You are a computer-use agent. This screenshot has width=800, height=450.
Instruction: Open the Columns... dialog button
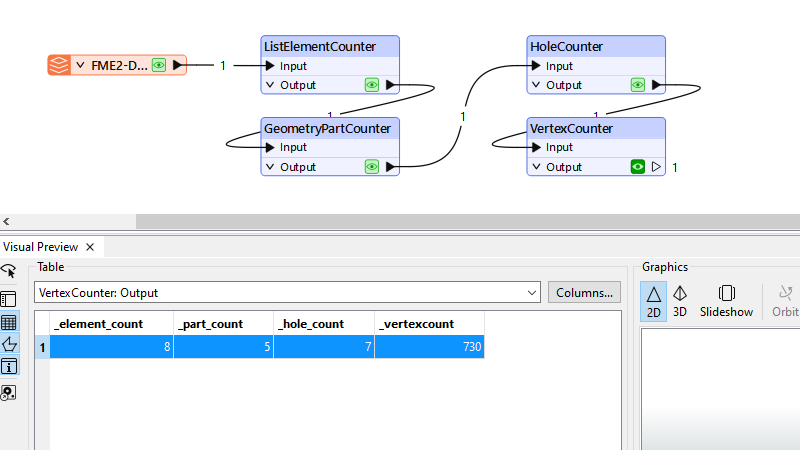(584, 293)
